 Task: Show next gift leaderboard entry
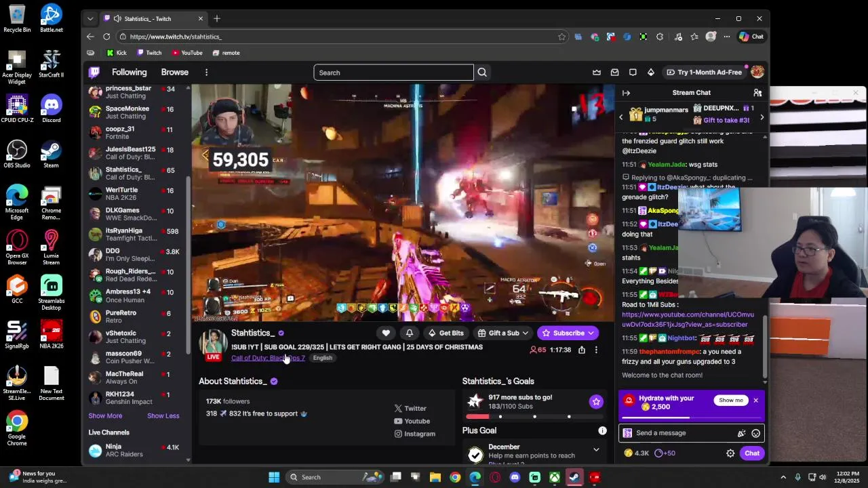pyautogui.click(x=762, y=117)
